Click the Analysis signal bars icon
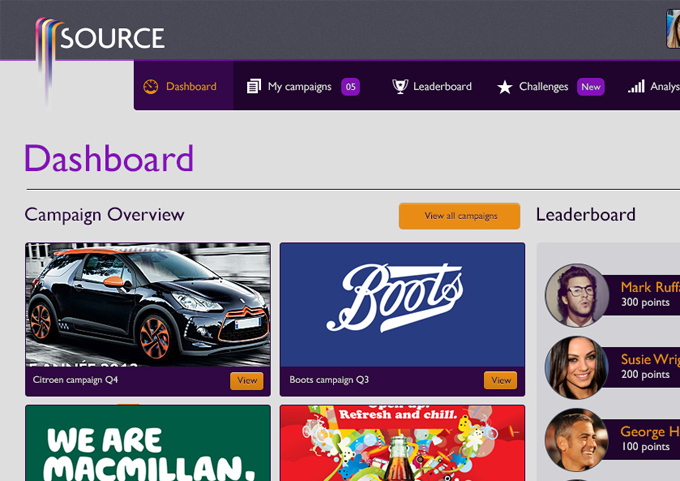The image size is (680, 481). (x=636, y=86)
